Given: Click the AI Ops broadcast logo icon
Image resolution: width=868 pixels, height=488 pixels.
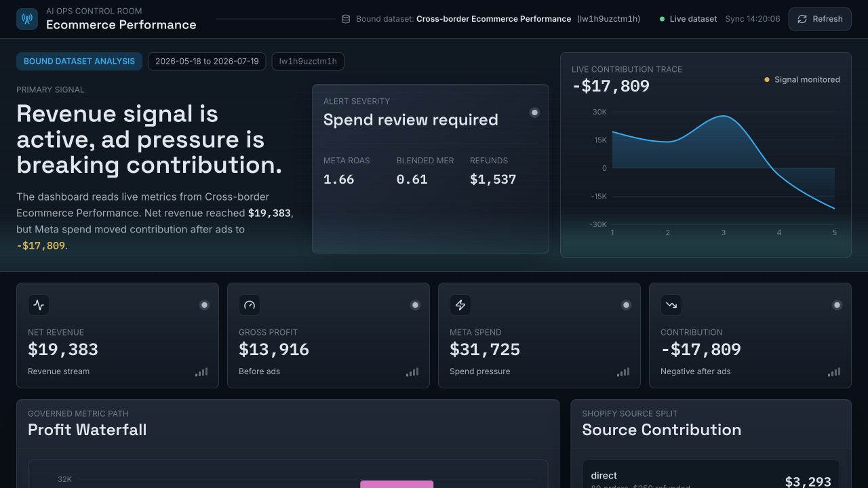Looking at the screenshot, I should (x=27, y=19).
